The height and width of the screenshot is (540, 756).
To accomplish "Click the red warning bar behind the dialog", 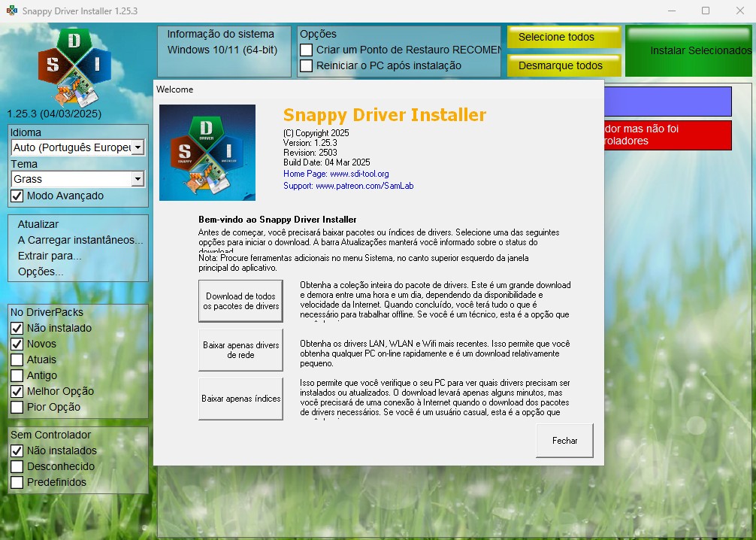I will point(668,135).
